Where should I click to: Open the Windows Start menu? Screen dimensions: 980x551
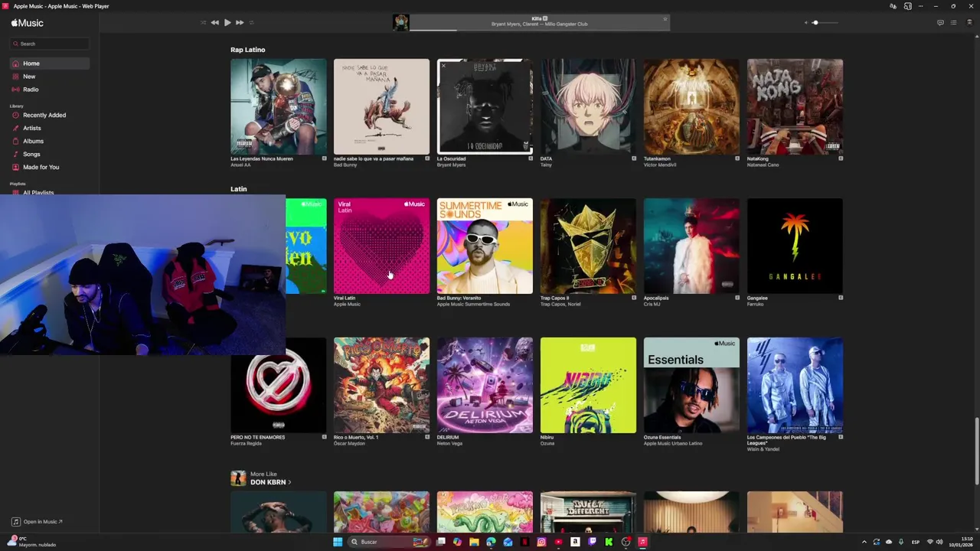(338, 542)
